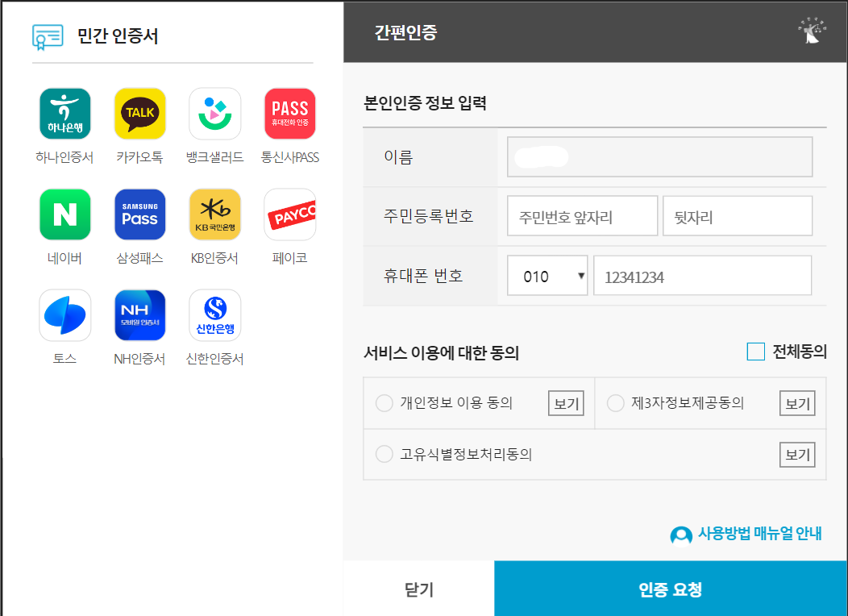Screen dimensions: 848x616
Task: Check the 전체동의 checkbox
Action: tap(755, 352)
